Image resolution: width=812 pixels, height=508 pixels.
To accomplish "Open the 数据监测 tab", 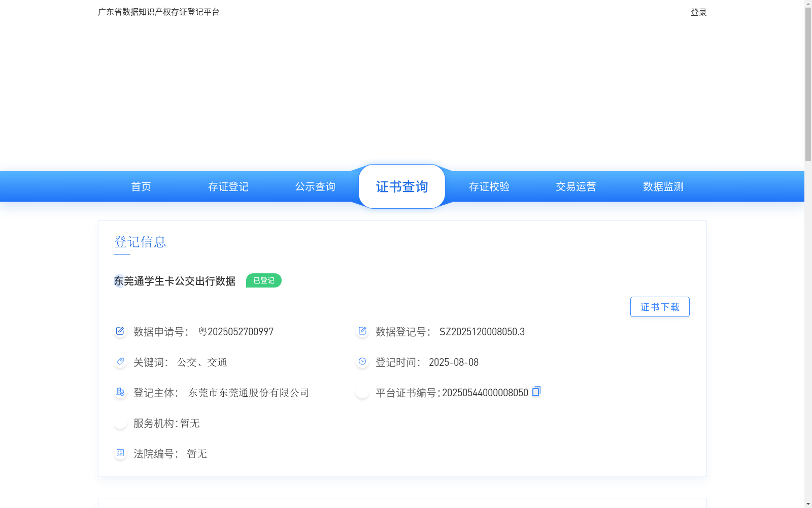I will 663,186.
